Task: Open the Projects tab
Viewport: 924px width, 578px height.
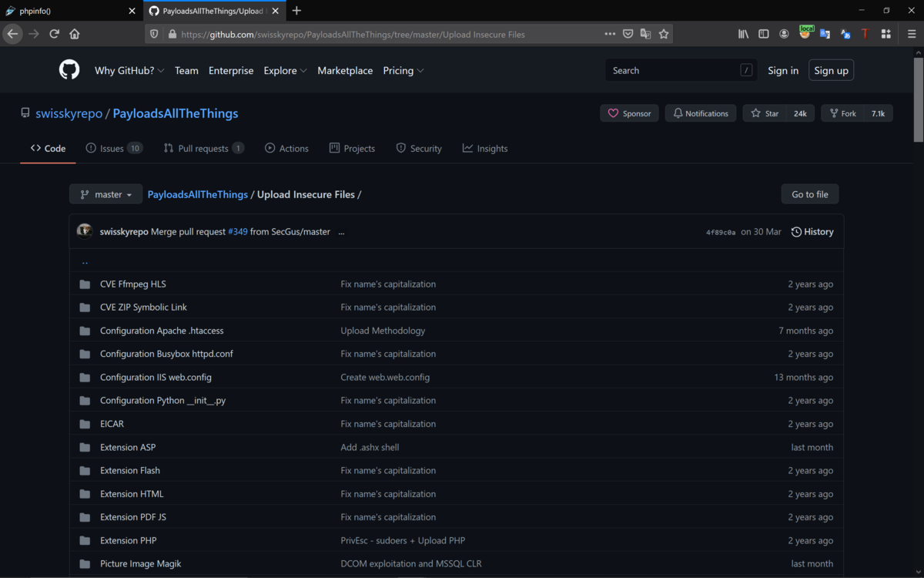Action: point(352,148)
